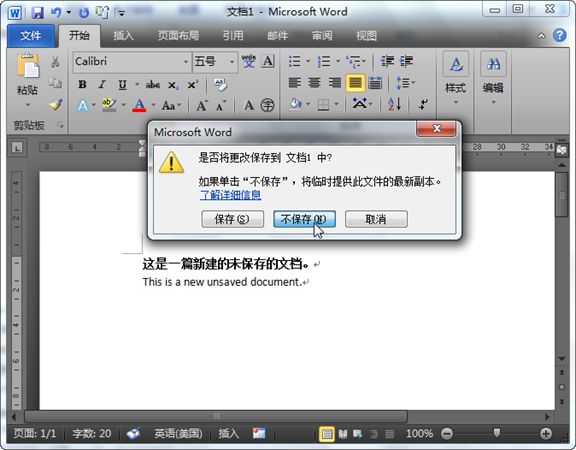
Task: Open the underline style dropdown arrow
Action: (137, 84)
